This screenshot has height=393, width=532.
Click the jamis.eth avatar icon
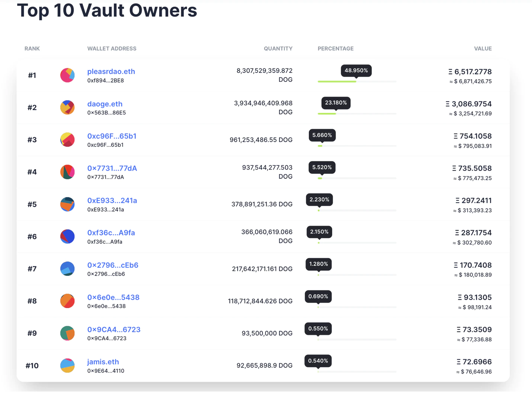pyautogui.click(x=67, y=365)
